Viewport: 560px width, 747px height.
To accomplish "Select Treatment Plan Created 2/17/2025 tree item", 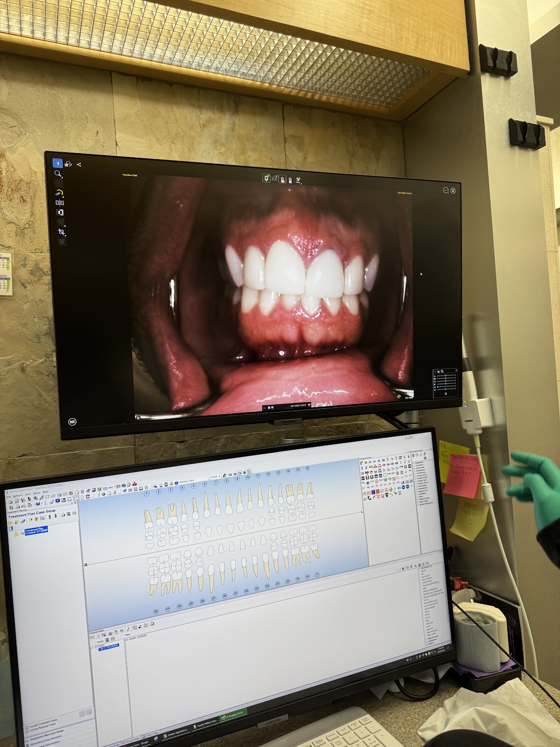I will click(x=36, y=531).
